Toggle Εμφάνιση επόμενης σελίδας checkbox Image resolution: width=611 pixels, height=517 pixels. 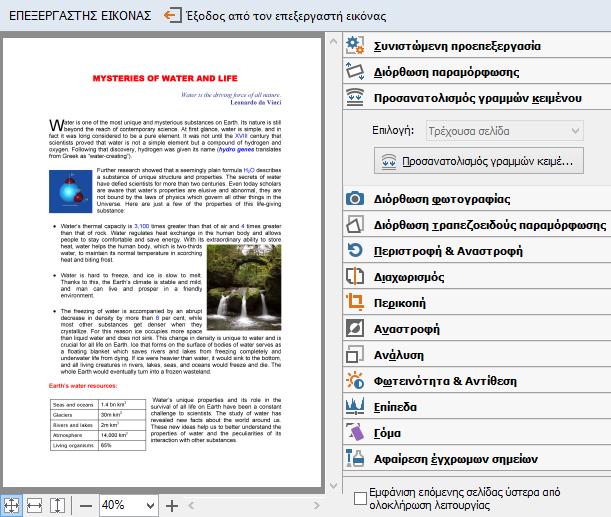click(360, 499)
